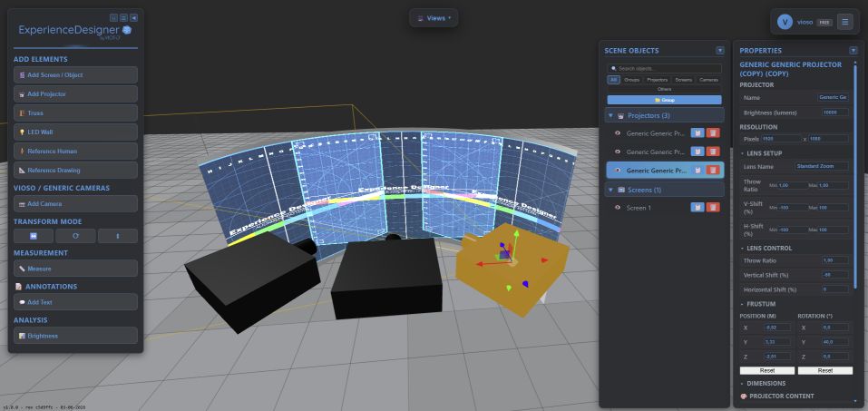Click blue icon button on selected projector row
The width and height of the screenshot is (868, 411).
pyautogui.click(x=697, y=170)
